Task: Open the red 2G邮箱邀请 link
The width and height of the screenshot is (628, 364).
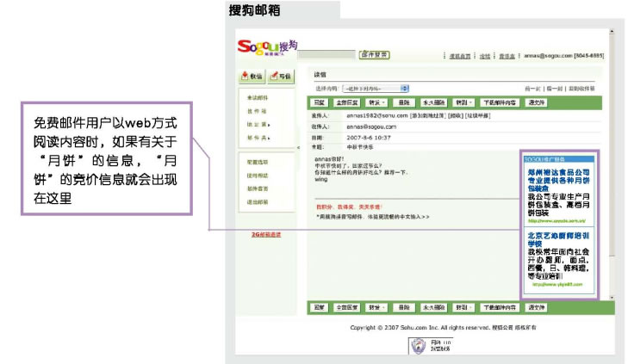Action: click(266, 234)
